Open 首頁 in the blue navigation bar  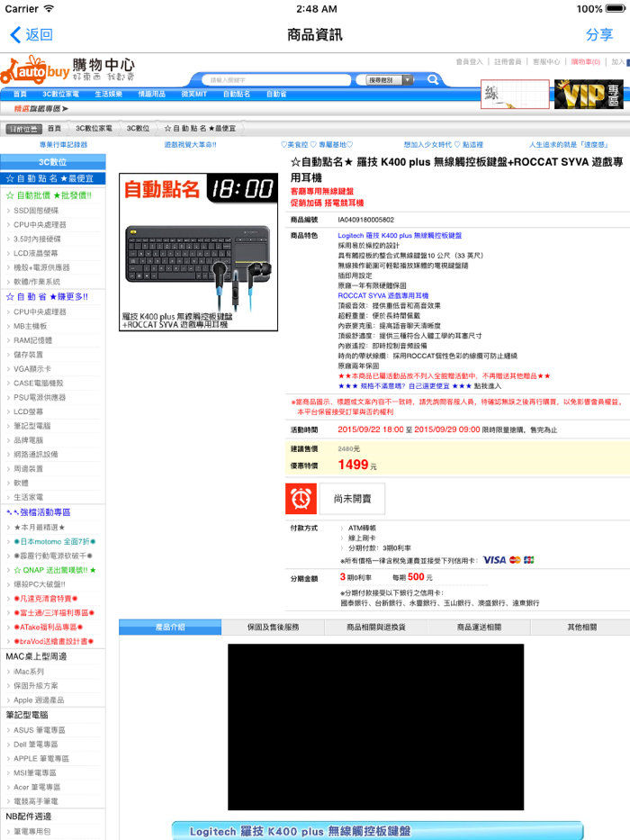(x=21, y=95)
